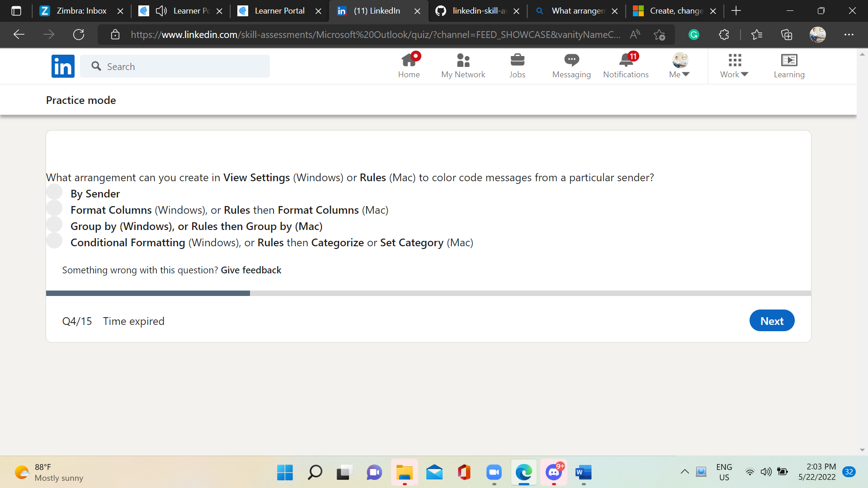Open Discord from the taskbar
The image size is (868, 488).
pos(553,473)
